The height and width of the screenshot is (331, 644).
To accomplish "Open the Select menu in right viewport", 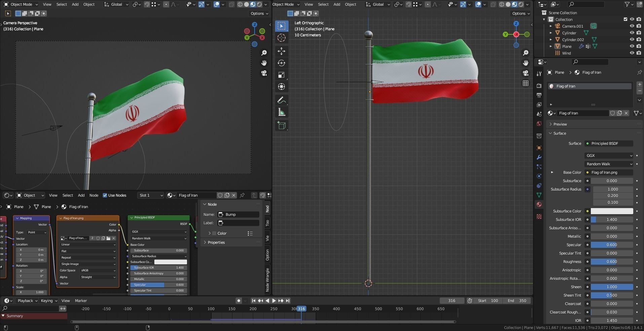I will (323, 4).
